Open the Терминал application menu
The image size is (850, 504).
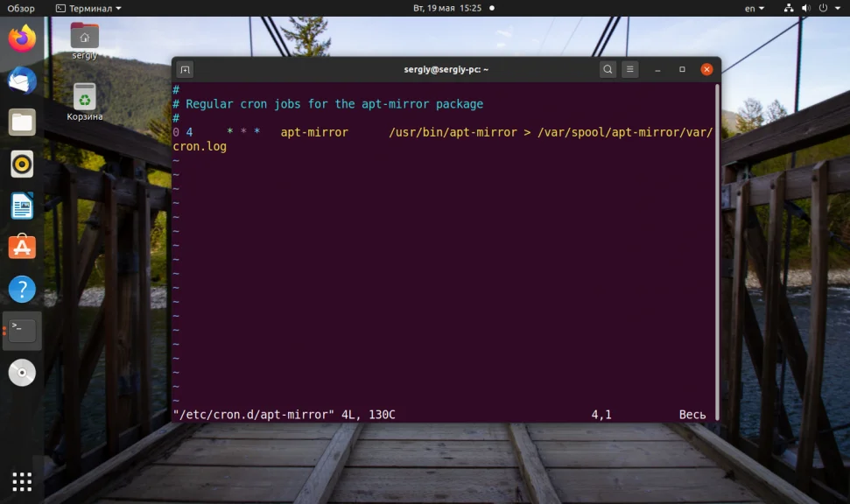pyautogui.click(x=89, y=8)
